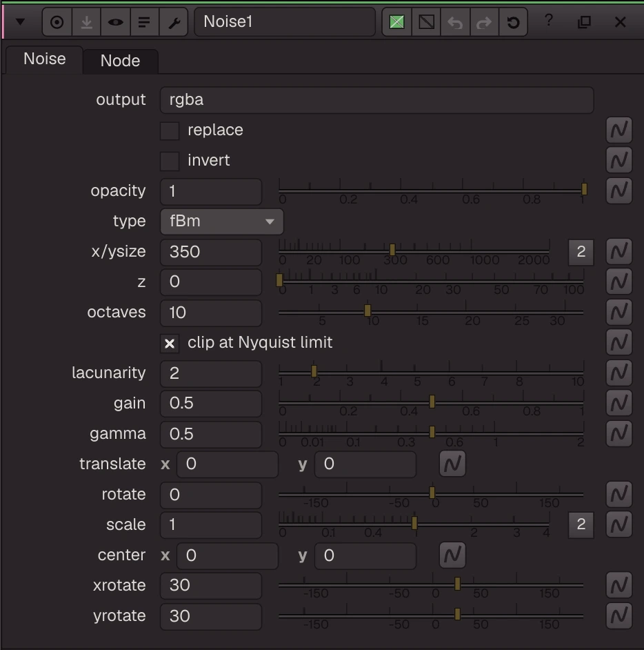Click the z value field
This screenshot has width=644, height=650.
tap(211, 282)
